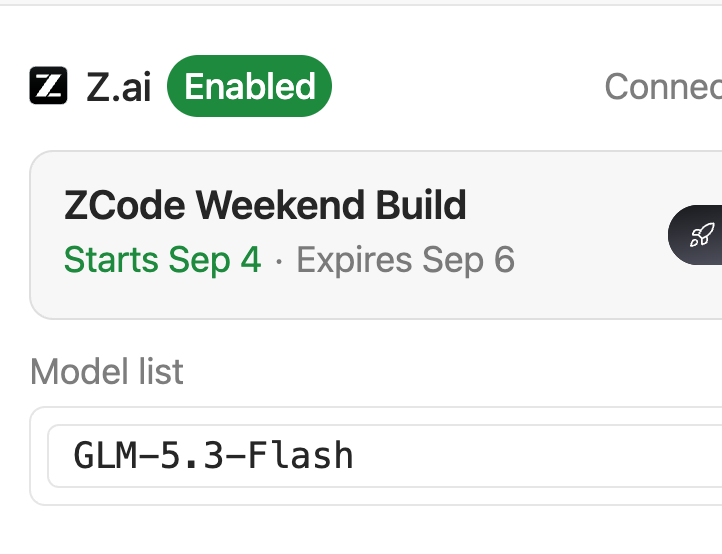Select the Z.ai provider name
The image size is (722, 554).
pos(118,87)
